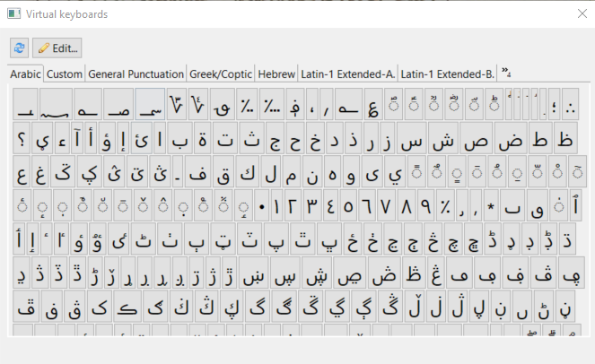The height and width of the screenshot is (364, 595).
Task: Click the Arabic letter ش key
Action: 443,138
